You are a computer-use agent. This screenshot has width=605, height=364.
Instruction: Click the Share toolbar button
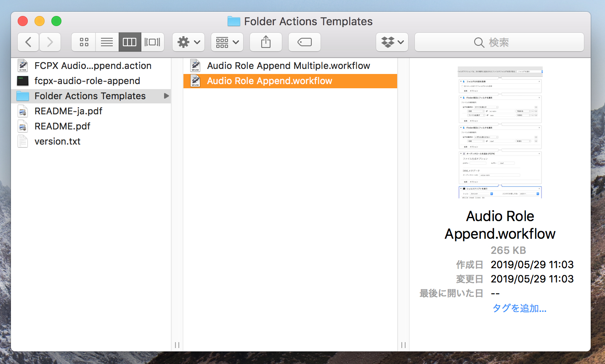tap(266, 42)
